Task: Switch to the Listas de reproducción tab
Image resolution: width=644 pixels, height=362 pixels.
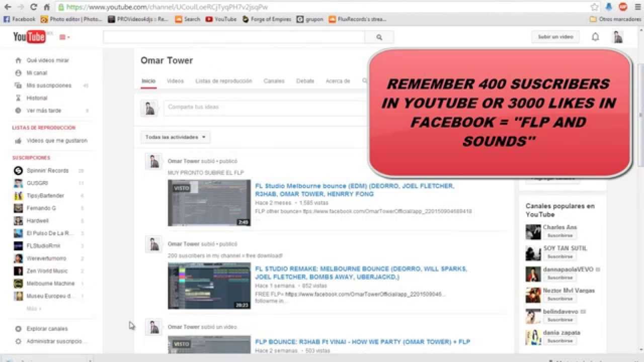Action: click(x=223, y=81)
